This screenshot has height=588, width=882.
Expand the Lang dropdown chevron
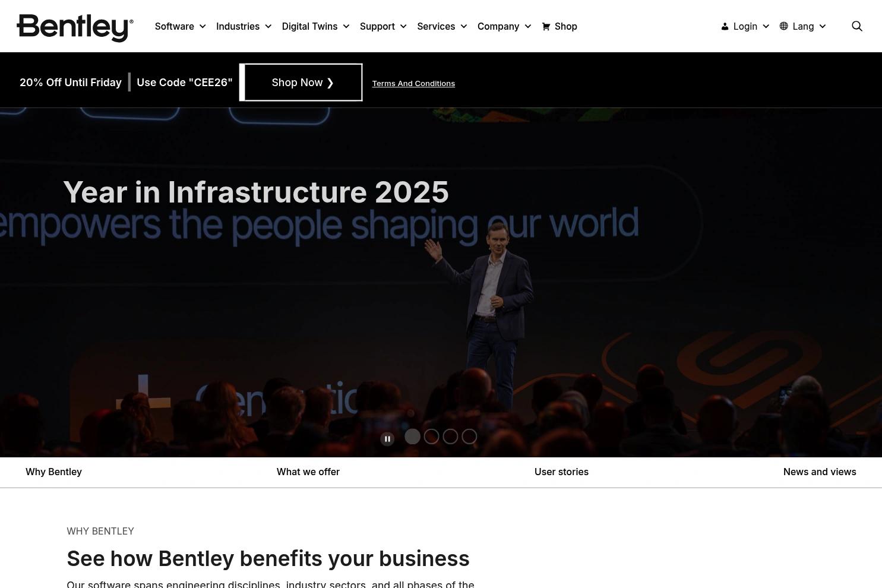[823, 27]
